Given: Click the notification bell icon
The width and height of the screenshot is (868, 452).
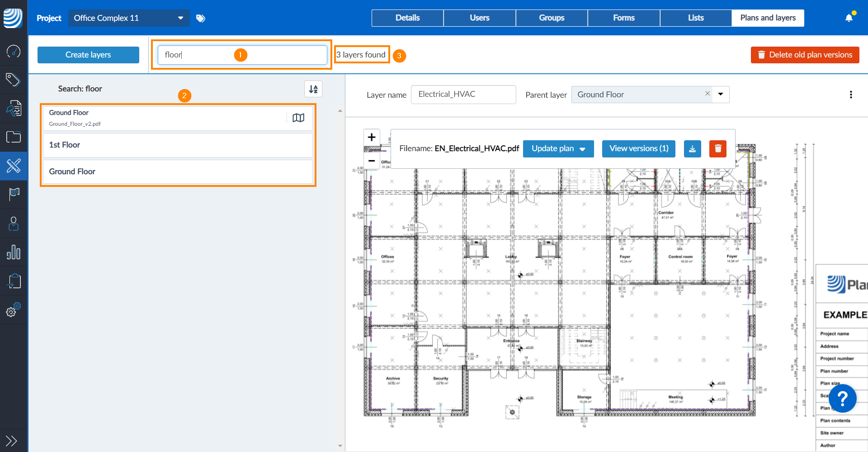Looking at the screenshot, I should pos(849,18).
